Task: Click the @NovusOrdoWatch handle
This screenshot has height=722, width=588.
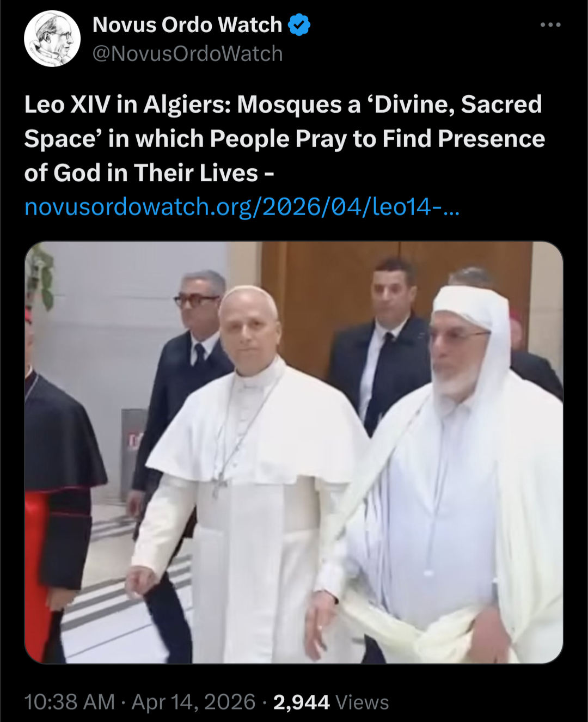Action: tap(188, 54)
